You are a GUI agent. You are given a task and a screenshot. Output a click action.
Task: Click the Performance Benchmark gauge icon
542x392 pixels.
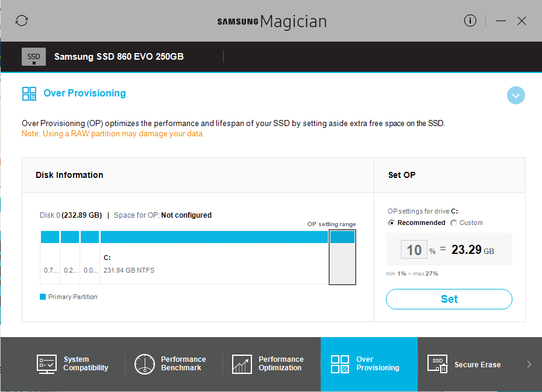pos(145,364)
